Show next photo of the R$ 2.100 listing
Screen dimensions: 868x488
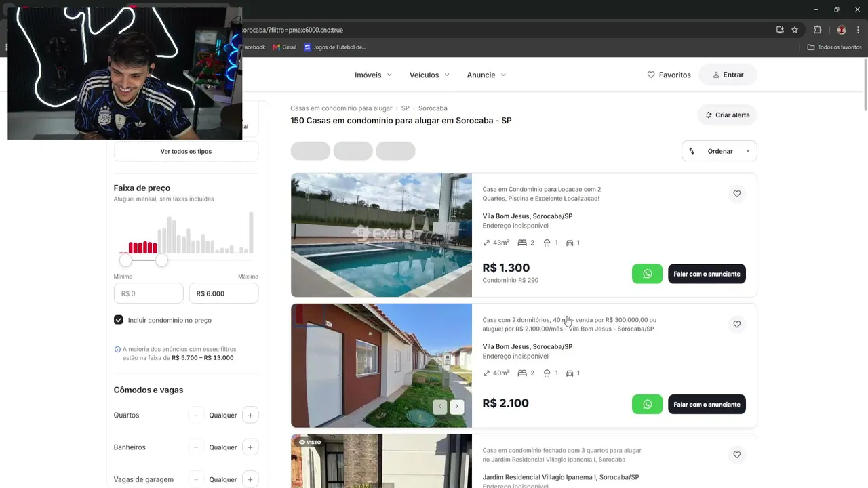pos(457,407)
